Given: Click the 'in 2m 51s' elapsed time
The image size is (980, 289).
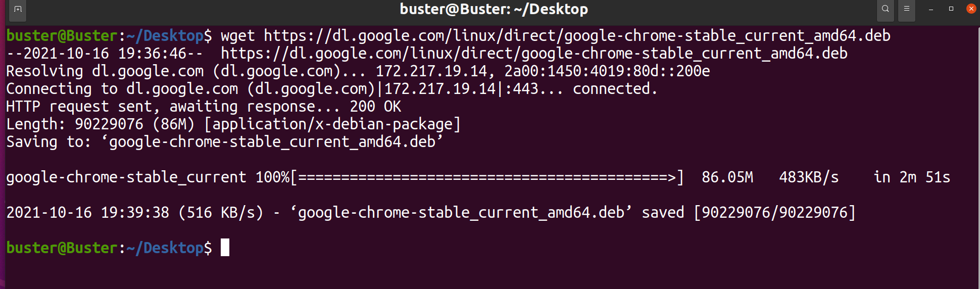Looking at the screenshot, I should click(x=912, y=177).
